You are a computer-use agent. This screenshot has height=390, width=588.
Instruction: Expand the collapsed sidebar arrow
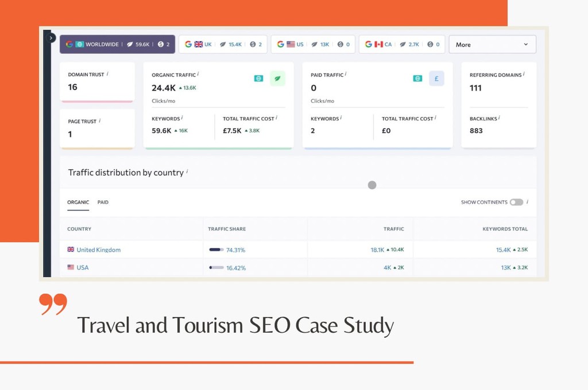click(51, 38)
